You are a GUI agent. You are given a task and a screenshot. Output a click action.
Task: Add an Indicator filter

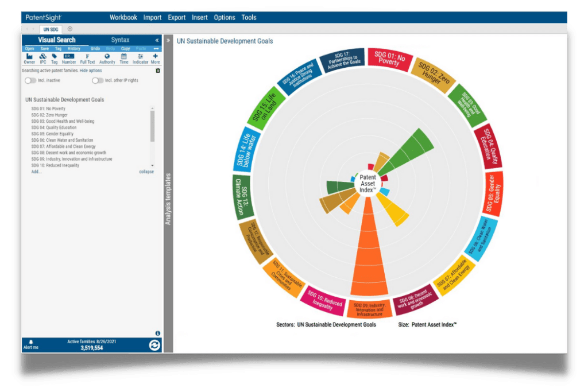(140, 59)
